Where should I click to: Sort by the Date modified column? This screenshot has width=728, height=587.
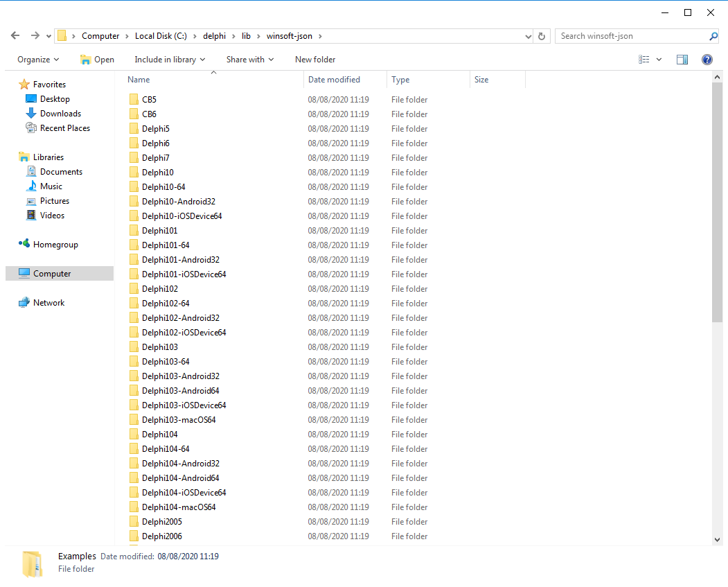pos(334,80)
